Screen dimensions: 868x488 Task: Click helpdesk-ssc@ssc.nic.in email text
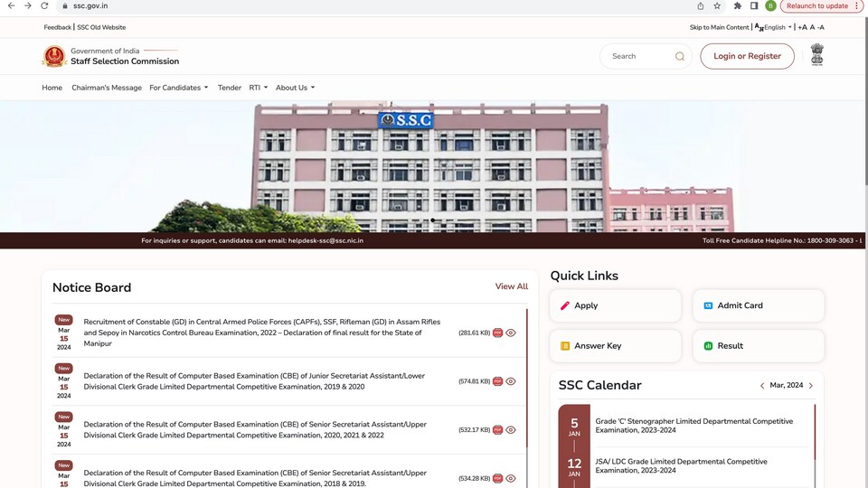click(325, 240)
